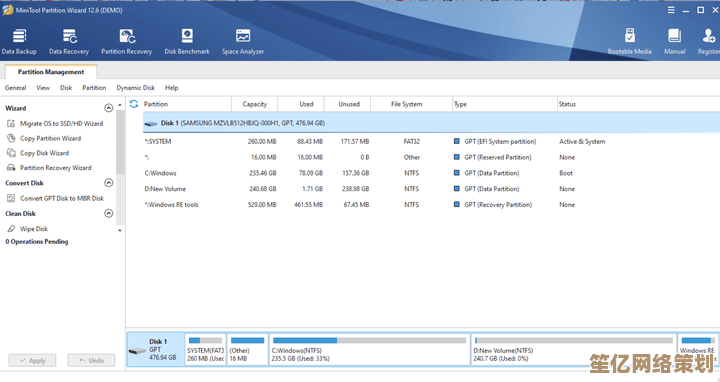
Task: Open the Help menu
Action: (172, 88)
